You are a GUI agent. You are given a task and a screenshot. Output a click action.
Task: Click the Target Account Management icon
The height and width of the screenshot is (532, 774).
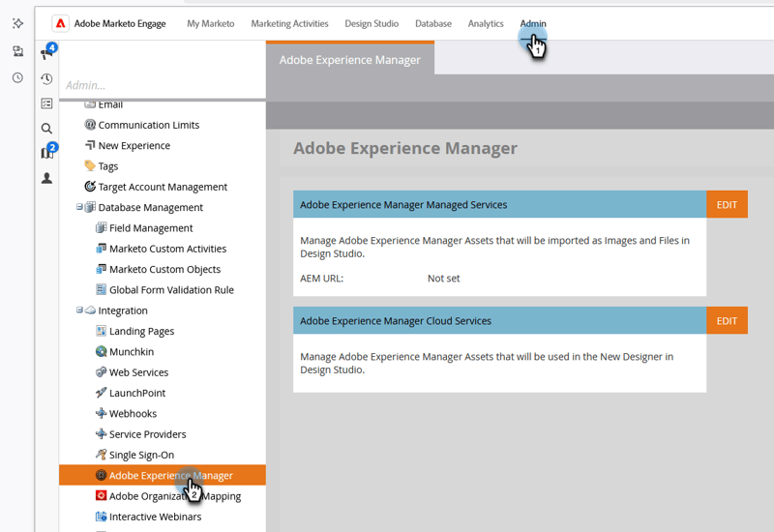[90, 187]
